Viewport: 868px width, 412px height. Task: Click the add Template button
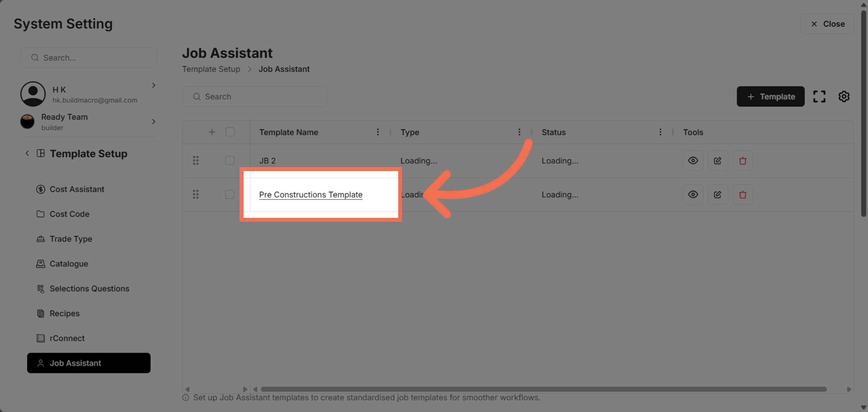point(770,96)
